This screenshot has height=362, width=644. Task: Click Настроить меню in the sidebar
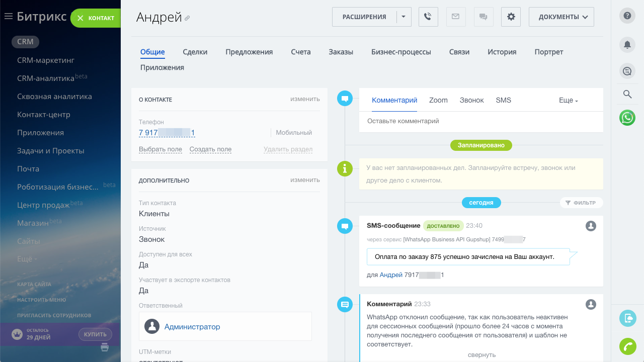41,300
